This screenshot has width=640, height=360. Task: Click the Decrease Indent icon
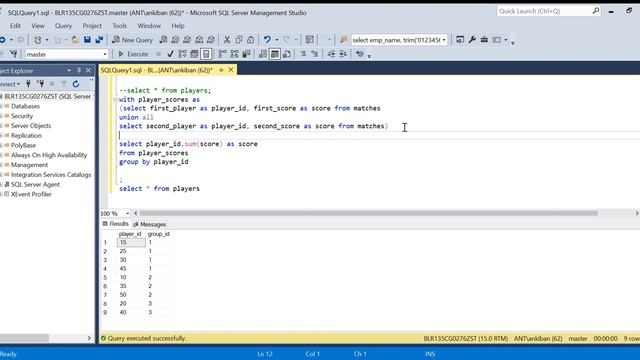click(331, 54)
